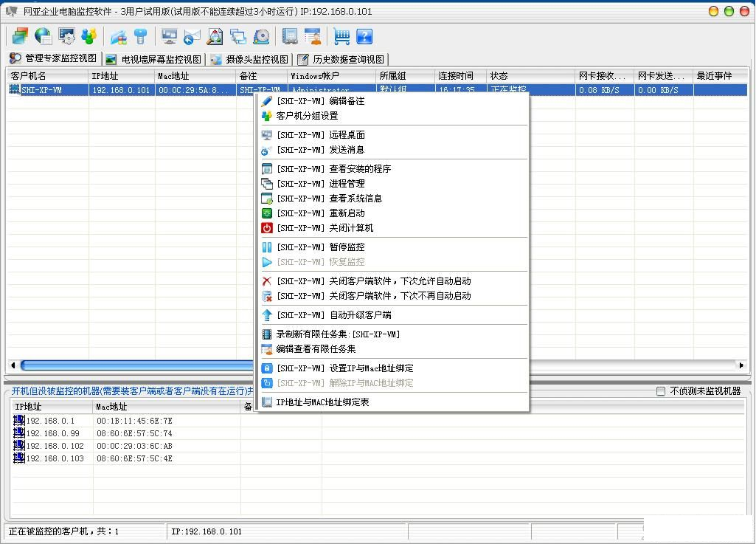Click the shopping cart purchase icon in toolbar
The width and height of the screenshot is (756, 544).
[341, 36]
